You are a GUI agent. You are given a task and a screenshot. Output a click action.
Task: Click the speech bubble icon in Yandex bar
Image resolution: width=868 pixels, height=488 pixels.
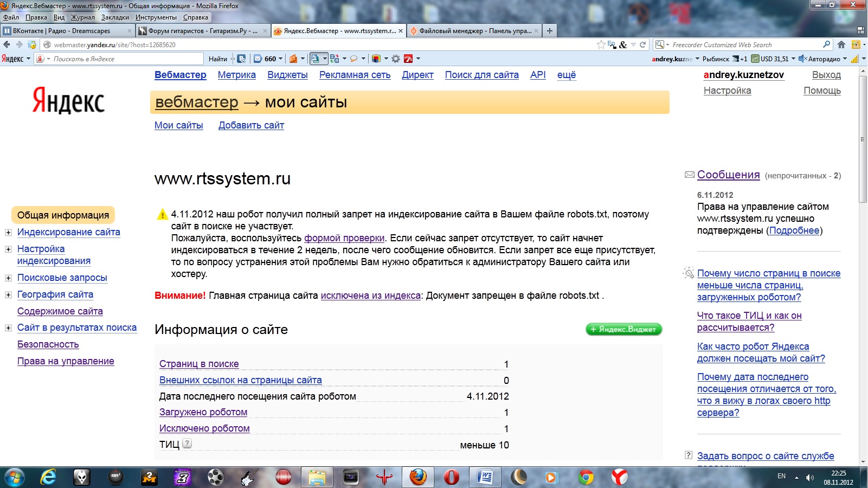[353, 59]
